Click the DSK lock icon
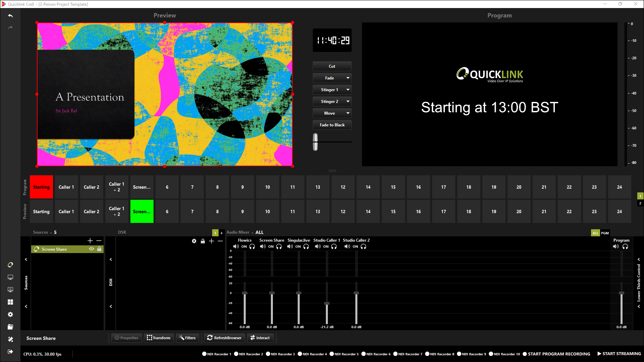 (202, 241)
